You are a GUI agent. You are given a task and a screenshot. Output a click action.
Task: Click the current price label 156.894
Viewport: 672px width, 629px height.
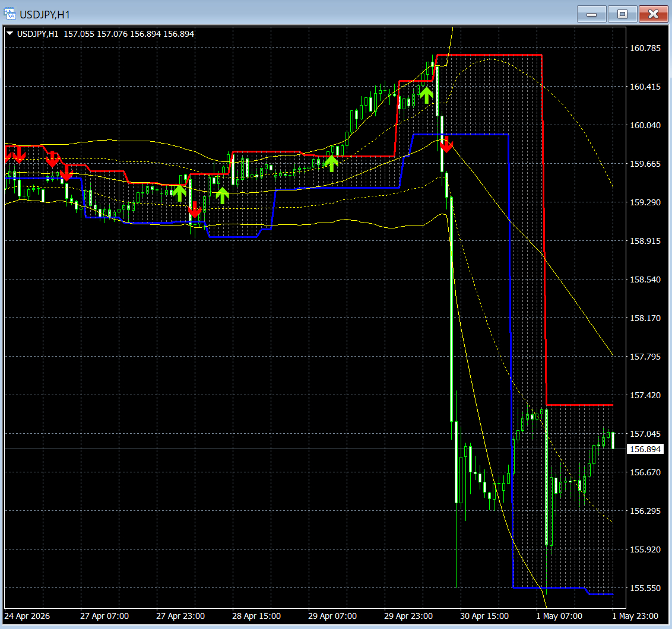(x=645, y=449)
